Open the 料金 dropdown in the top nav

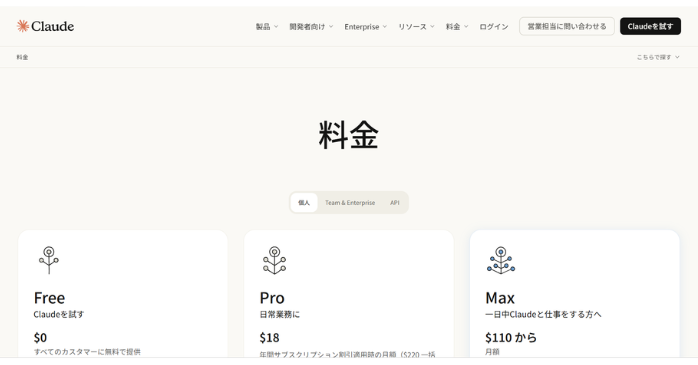tap(457, 27)
